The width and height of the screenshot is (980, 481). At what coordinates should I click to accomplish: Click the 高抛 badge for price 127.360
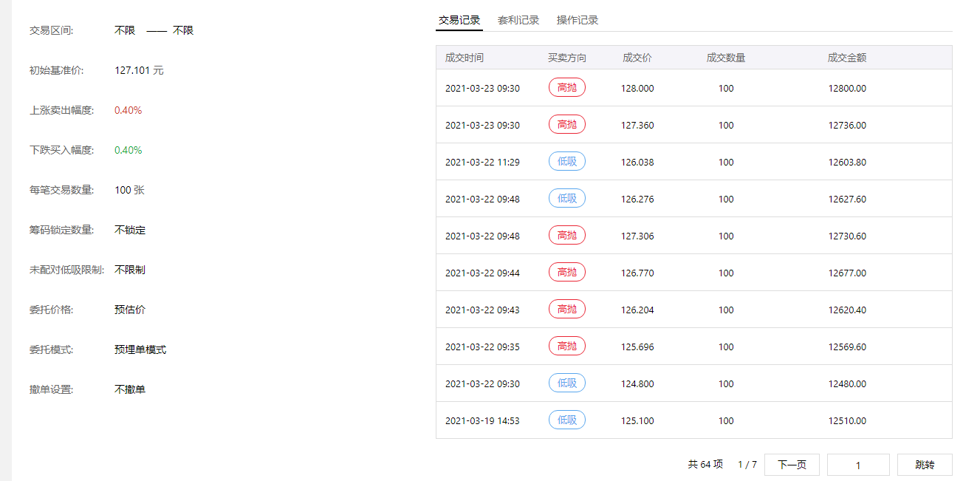pos(567,125)
